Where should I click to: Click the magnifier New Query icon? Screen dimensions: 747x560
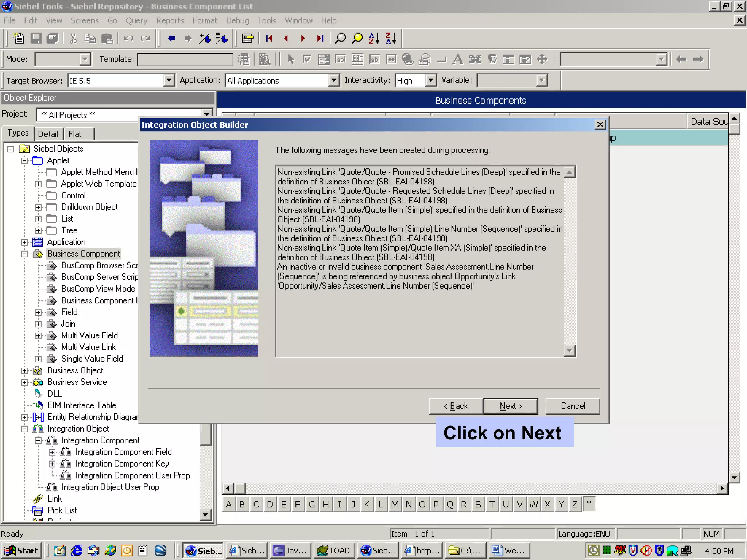click(x=340, y=38)
